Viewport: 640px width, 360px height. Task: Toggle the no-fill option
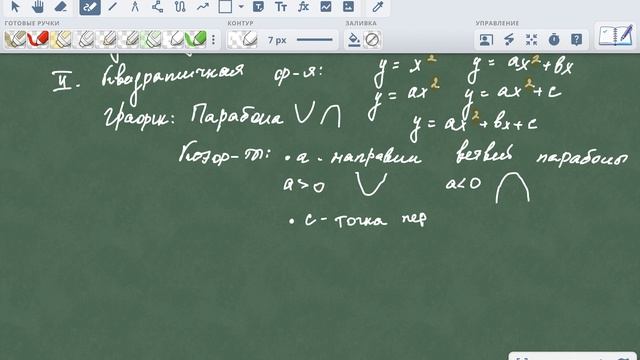point(372,40)
